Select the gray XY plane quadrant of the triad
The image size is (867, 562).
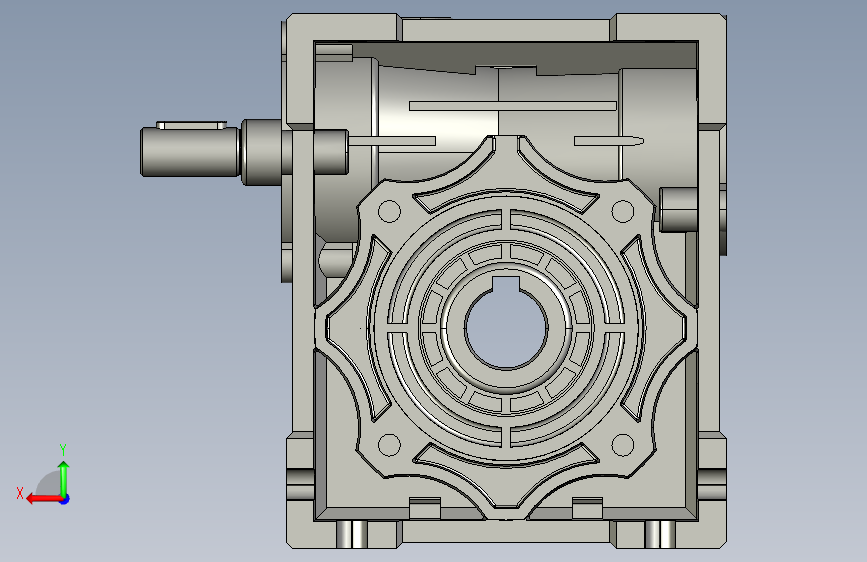pyautogui.click(x=50, y=484)
